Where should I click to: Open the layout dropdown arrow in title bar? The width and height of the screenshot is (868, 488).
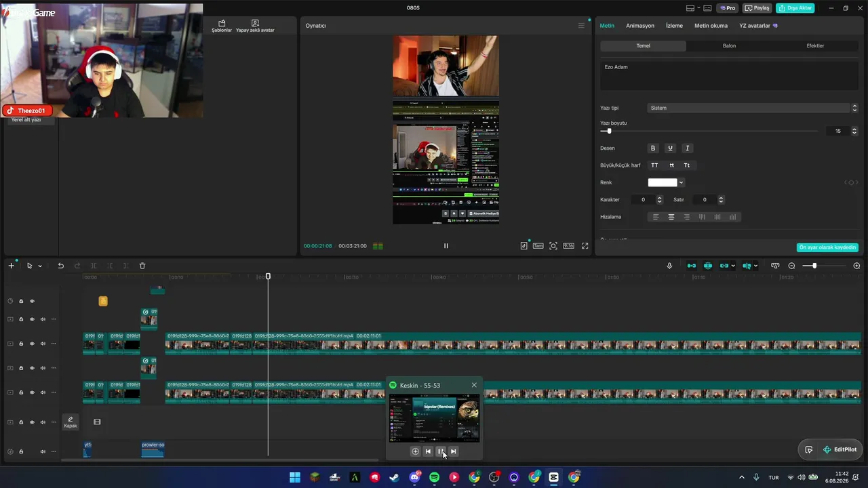(698, 8)
